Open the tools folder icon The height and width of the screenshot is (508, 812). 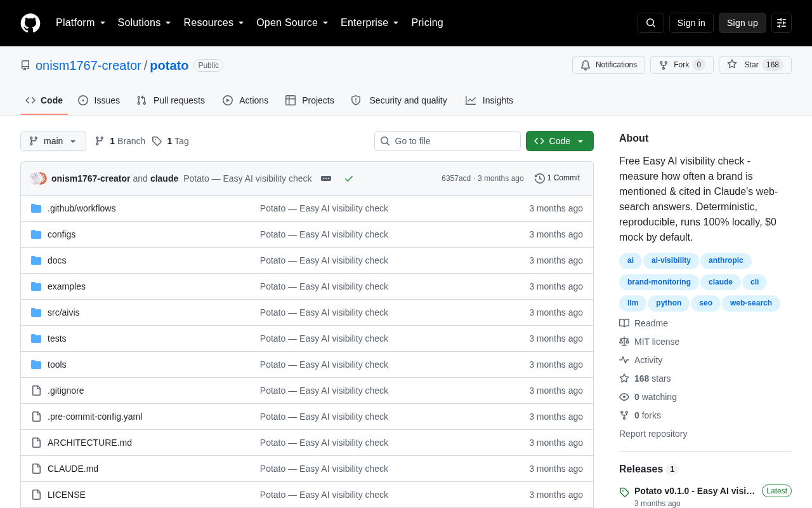[36, 364]
